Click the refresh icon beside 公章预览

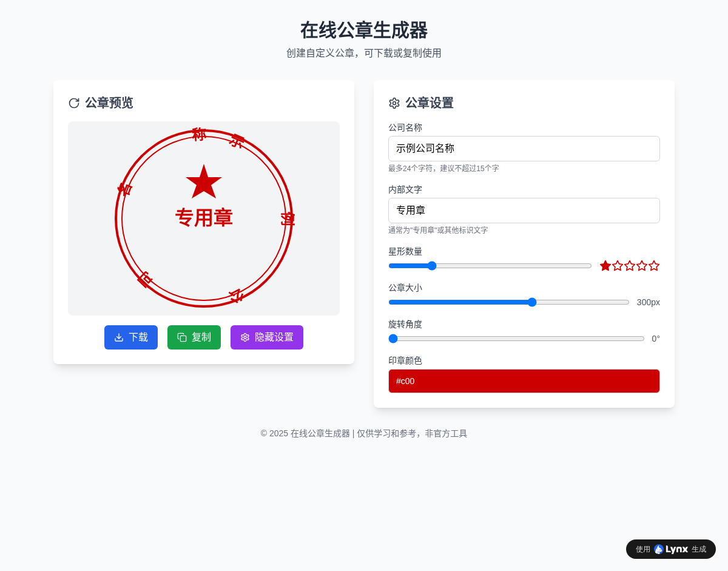[x=74, y=103]
